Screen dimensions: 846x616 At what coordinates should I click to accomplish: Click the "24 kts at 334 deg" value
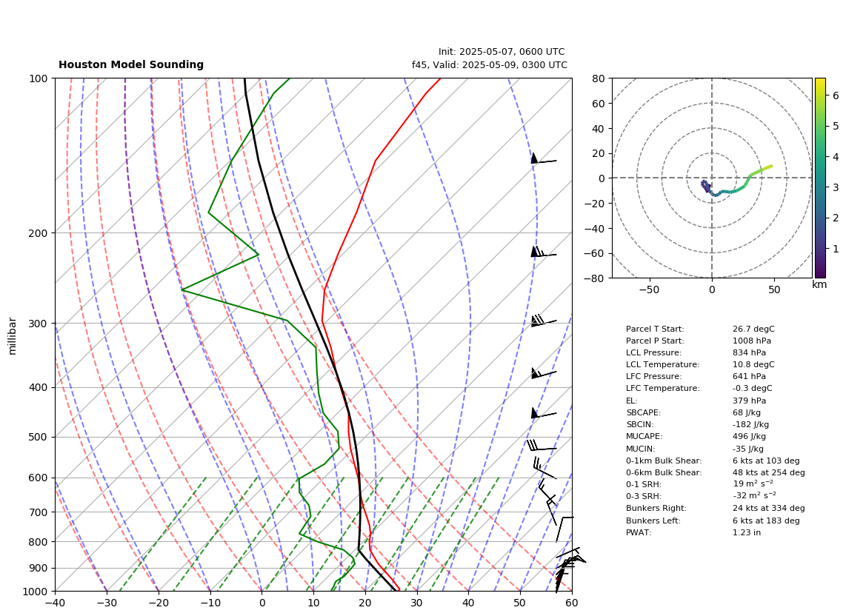[768, 508]
